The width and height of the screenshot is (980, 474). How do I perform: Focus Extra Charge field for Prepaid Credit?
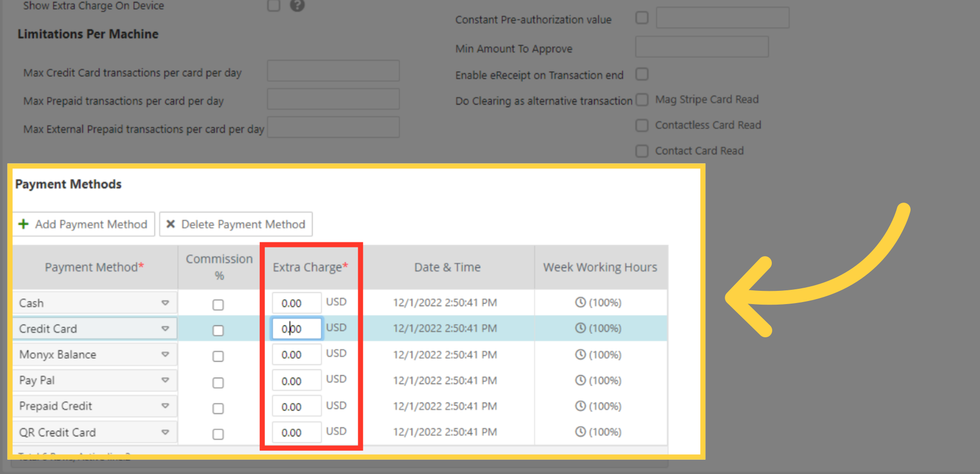(x=297, y=407)
